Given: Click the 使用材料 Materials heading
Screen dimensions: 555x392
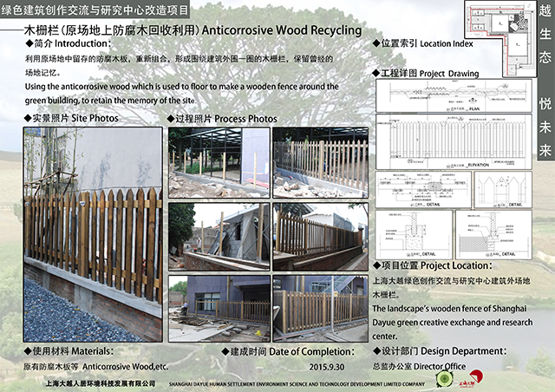Looking at the screenshot, I should pyautogui.click(x=69, y=351).
